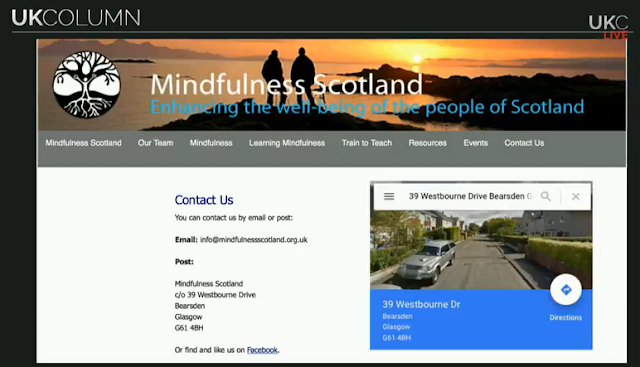Click the round Directions arrow button
Image resolution: width=640 pixels, height=367 pixels.
click(x=566, y=289)
